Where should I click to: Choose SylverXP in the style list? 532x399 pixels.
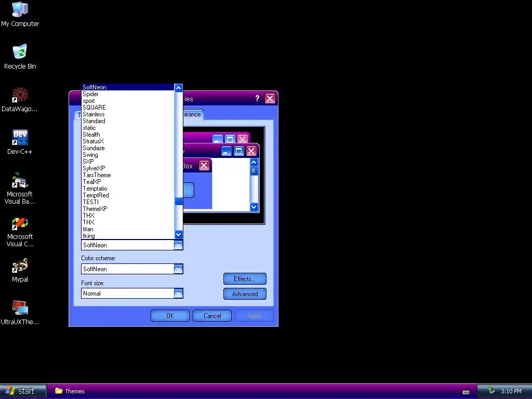click(128, 168)
